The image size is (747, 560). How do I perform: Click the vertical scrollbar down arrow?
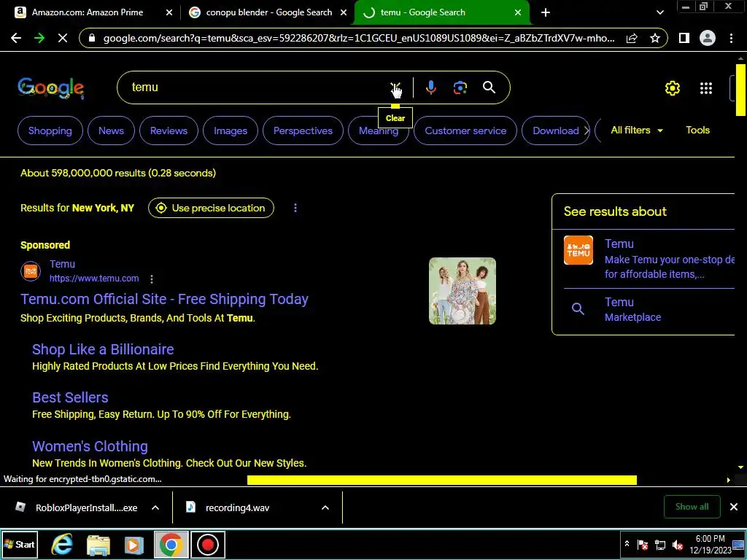pyautogui.click(x=741, y=467)
